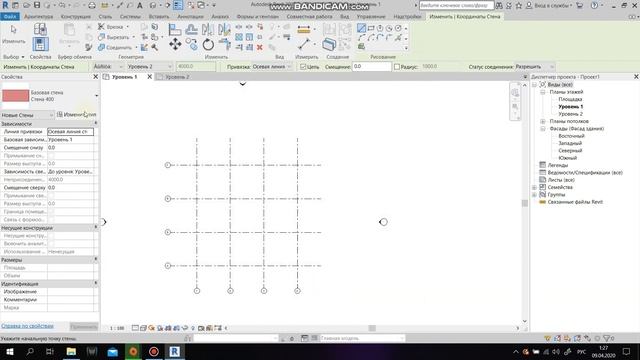Collapse the Планы этажей tree node

tap(543, 92)
